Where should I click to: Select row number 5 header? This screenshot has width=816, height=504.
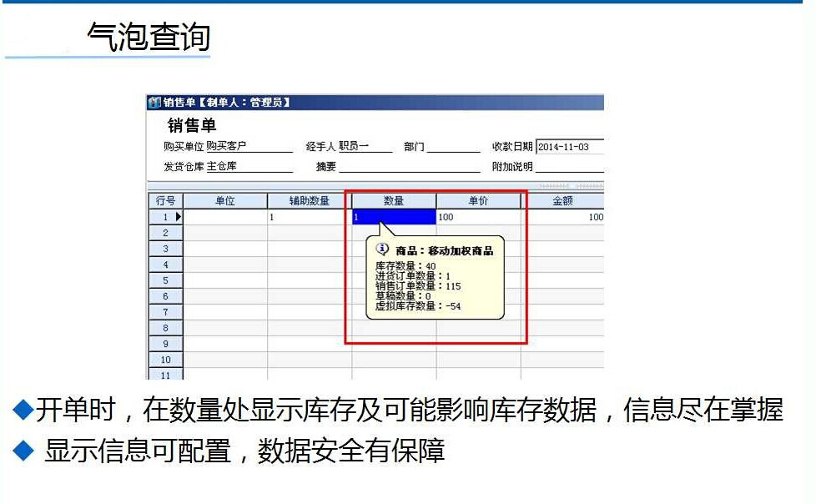(x=165, y=281)
